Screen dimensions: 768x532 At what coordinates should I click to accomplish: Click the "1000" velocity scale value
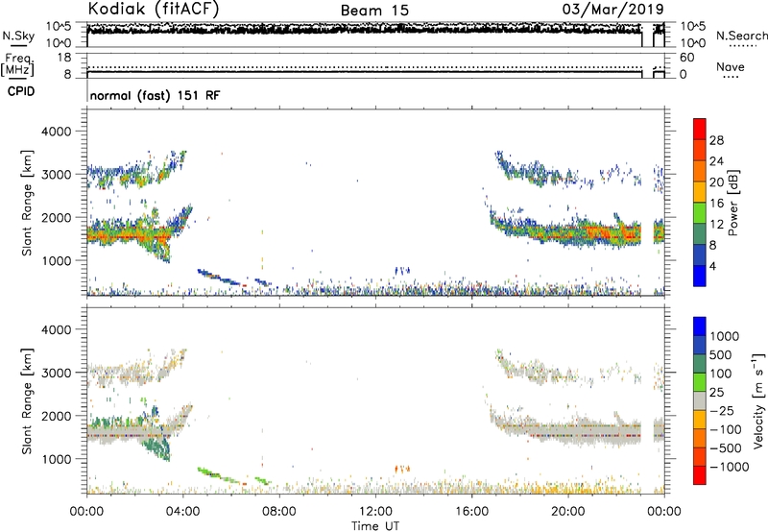tap(724, 336)
